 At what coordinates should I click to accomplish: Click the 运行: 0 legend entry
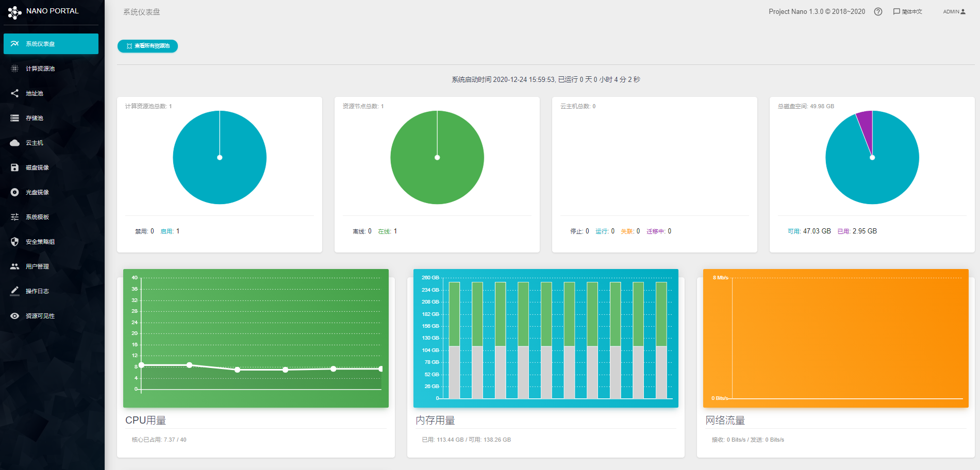coord(605,231)
